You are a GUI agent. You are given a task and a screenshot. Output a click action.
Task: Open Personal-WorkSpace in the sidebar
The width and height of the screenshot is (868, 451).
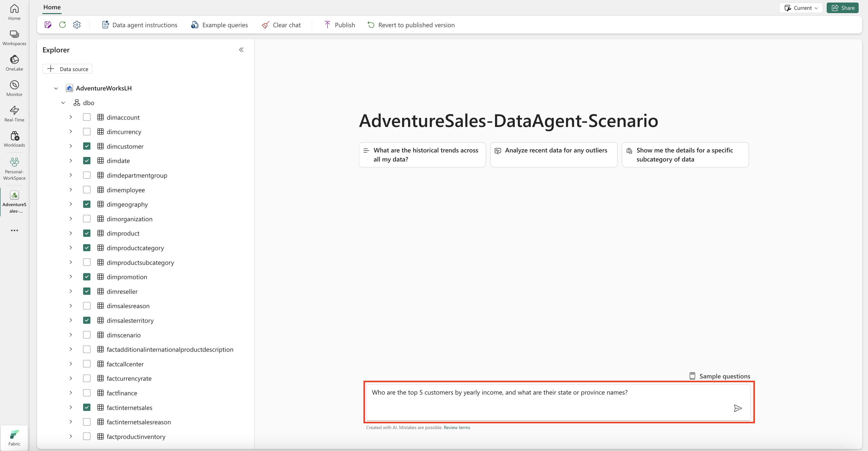coord(14,169)
